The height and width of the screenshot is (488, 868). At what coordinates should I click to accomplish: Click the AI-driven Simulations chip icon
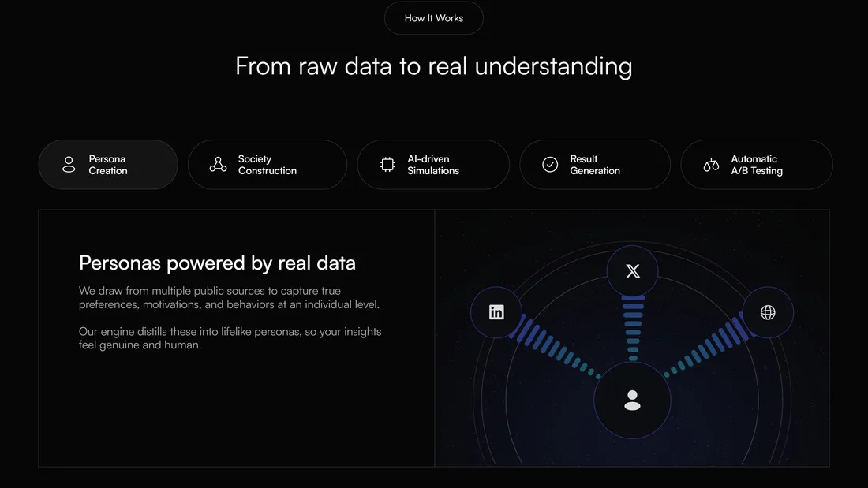click(387, 165)
